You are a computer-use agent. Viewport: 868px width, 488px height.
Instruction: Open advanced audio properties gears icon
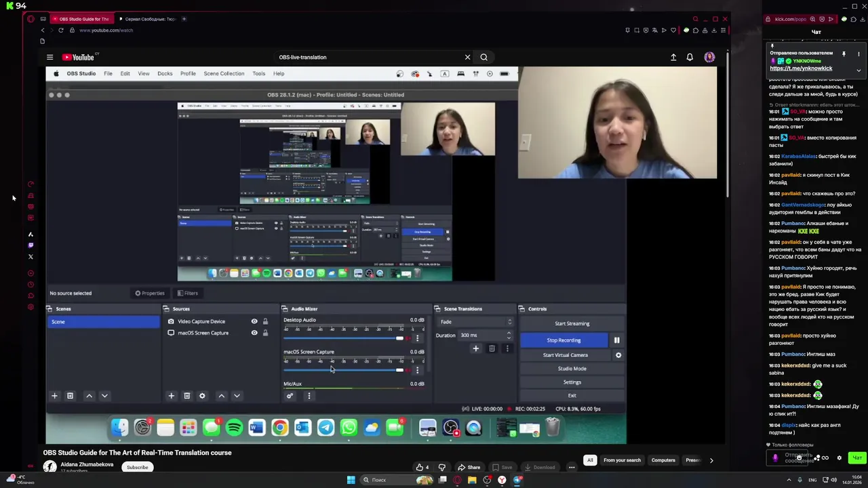tap(290, 396)
